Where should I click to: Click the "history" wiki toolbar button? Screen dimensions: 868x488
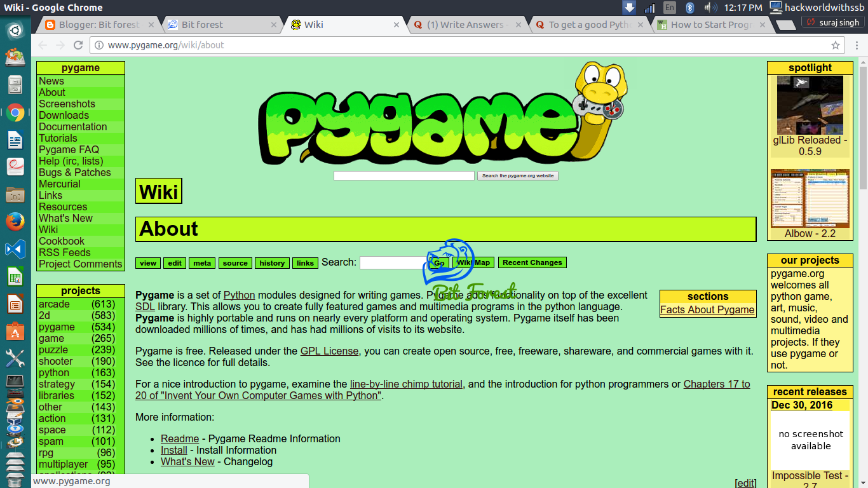pos(272,262)
